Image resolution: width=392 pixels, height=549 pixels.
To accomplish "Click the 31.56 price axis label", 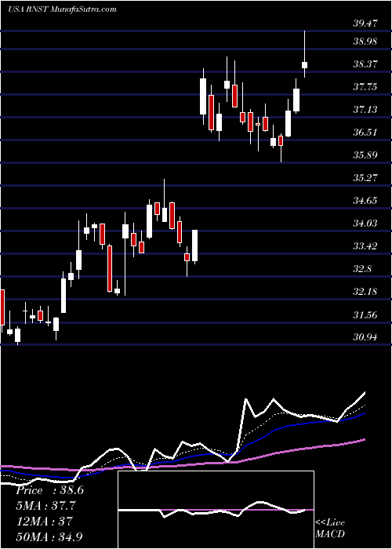I will click(365, 314).
